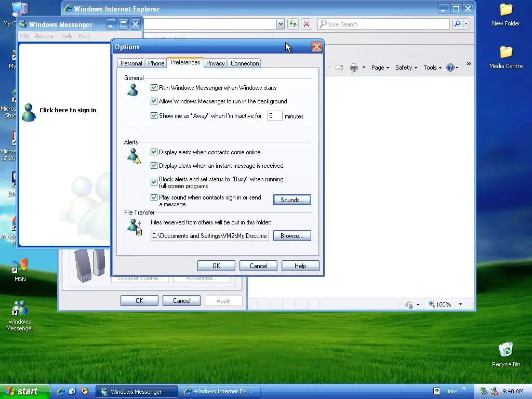Viewport: 532px width, 399px height.
Task: Toggle Show me as Away when inactive
Action: [x=154, y=116]
